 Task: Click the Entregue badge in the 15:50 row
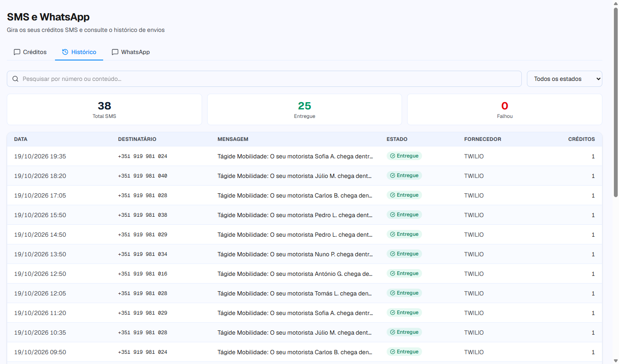(x=404, y=215)
